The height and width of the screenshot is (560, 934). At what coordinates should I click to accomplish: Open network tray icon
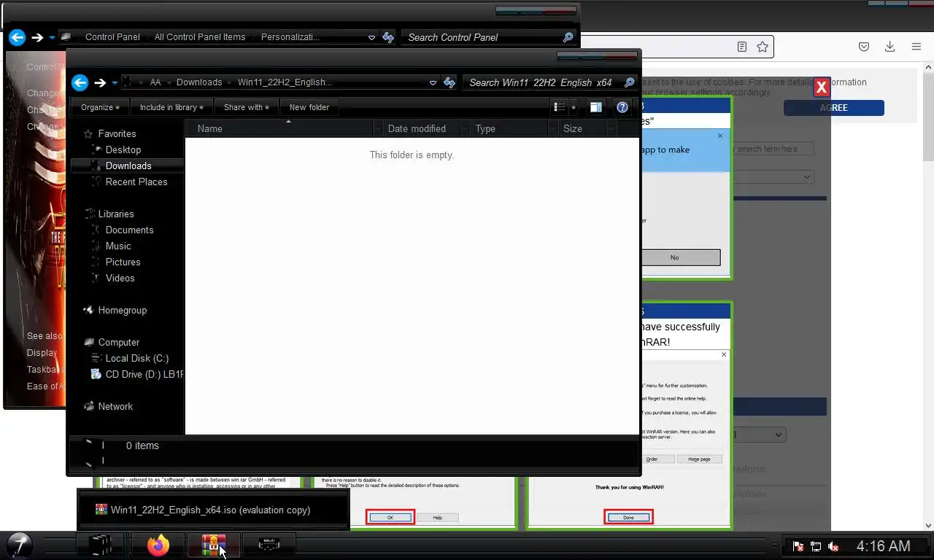coord(816,546)
